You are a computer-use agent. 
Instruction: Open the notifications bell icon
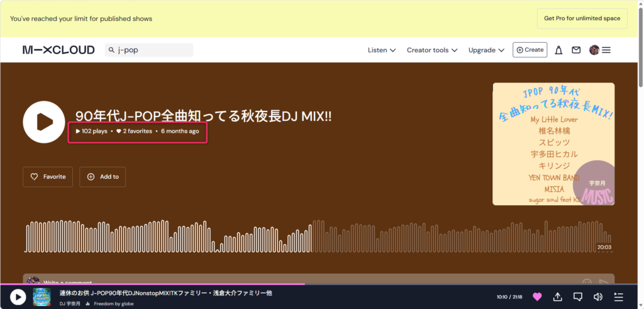[x=558, y=50]
